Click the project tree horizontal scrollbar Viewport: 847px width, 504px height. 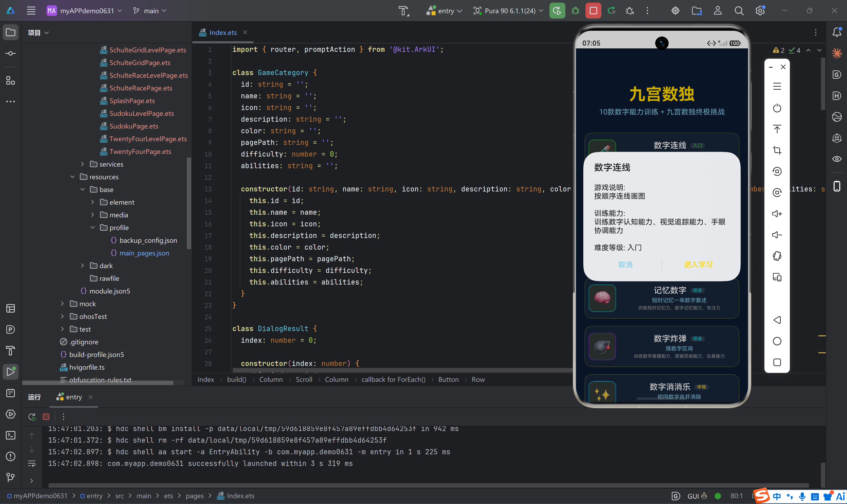pos(98,383)
